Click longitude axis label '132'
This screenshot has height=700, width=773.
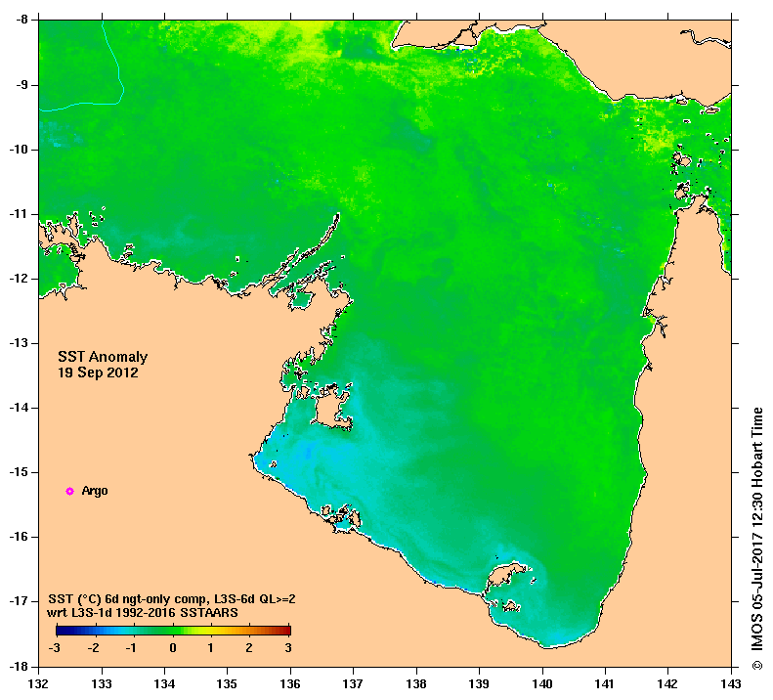(38, 683)
